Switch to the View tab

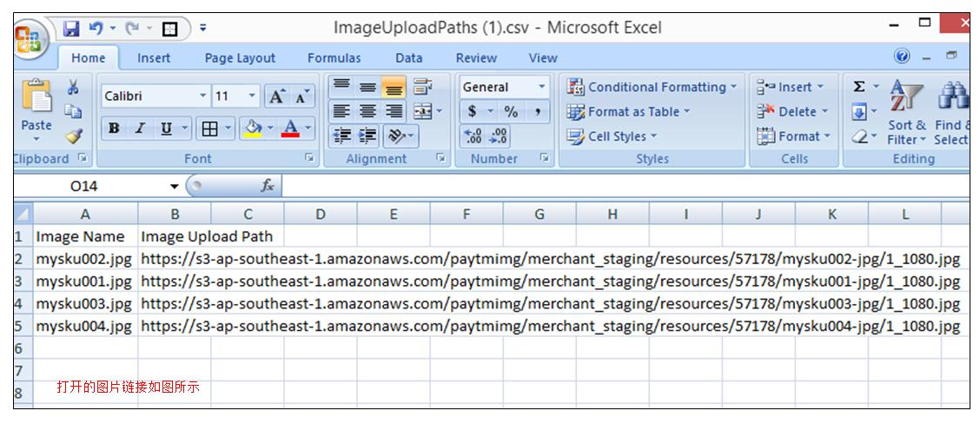(542, 58)
